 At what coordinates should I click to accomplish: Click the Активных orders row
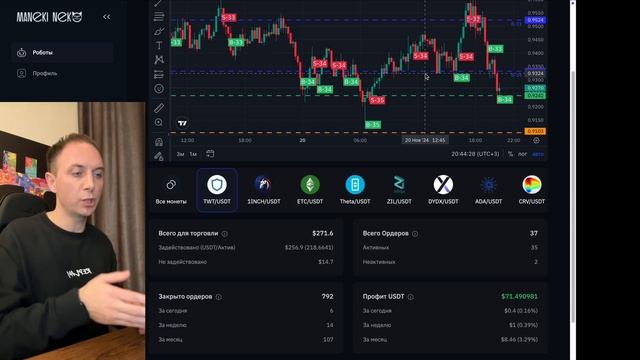click(450, 247)
